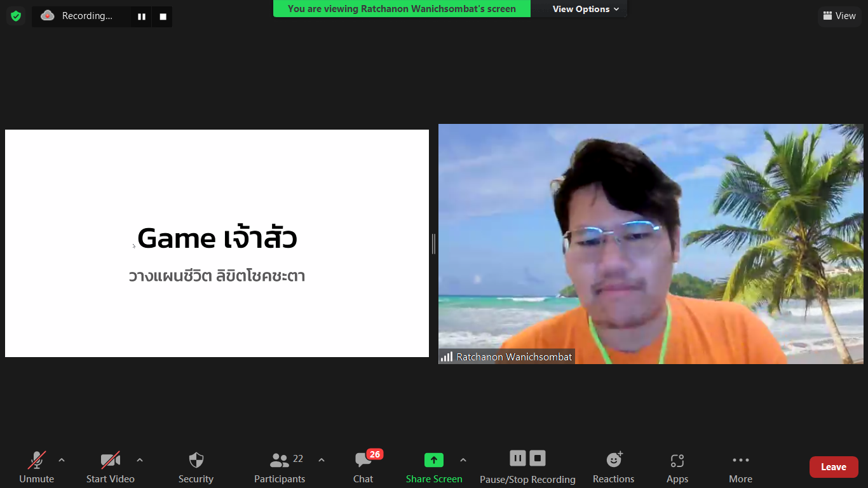Viewport: 868px width, 488px height.
Task: Open the Apps panel
Action: coord(677,468)
